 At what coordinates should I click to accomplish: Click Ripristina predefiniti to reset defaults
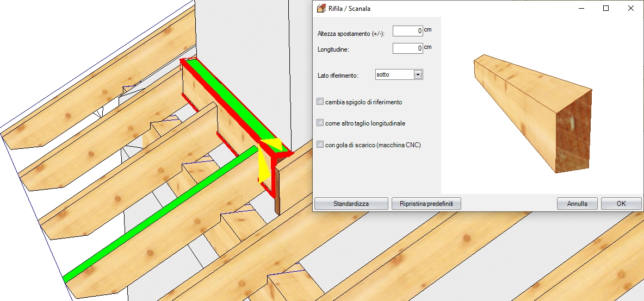pyautogui.click(x=426, y=204)
